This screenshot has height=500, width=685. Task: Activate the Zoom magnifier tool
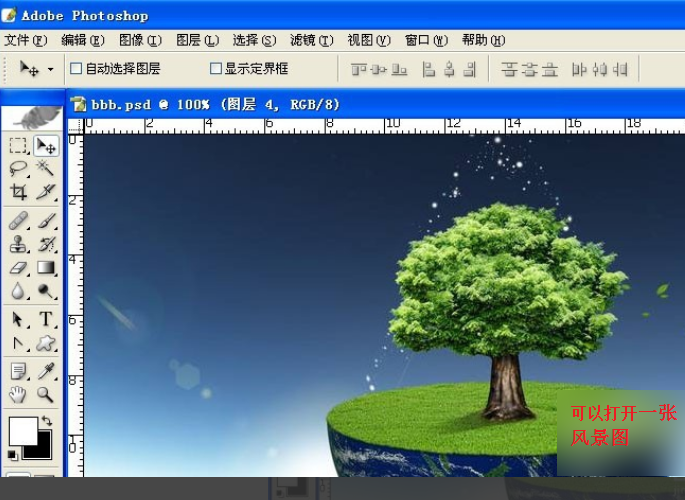pos(46,395)
